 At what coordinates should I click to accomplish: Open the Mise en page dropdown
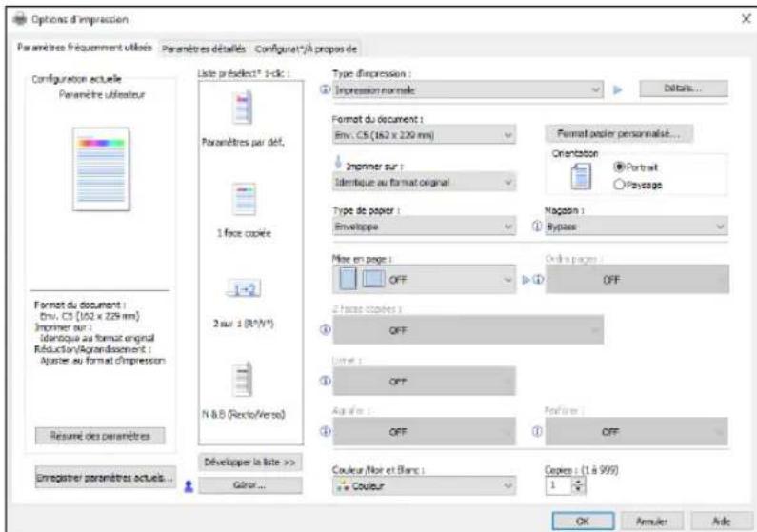[424, 279]
